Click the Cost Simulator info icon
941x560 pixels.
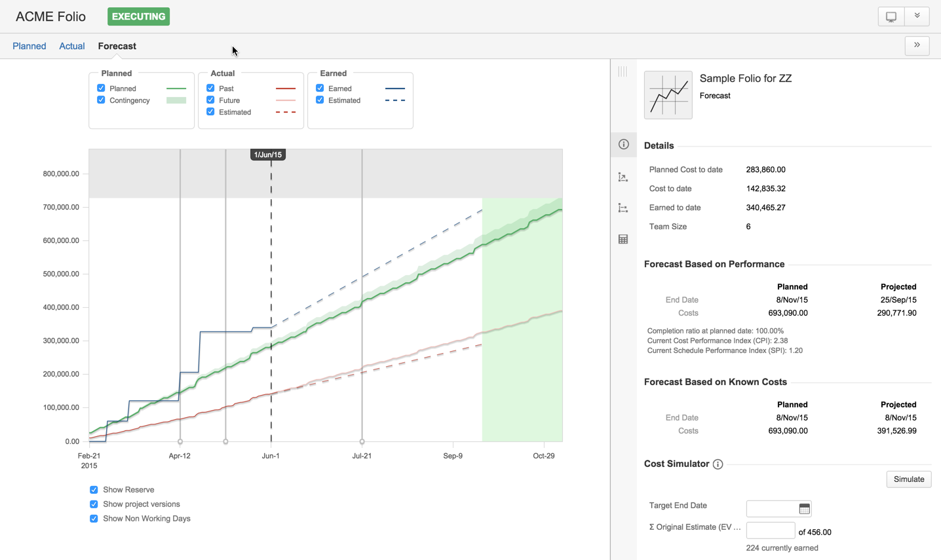718,464
